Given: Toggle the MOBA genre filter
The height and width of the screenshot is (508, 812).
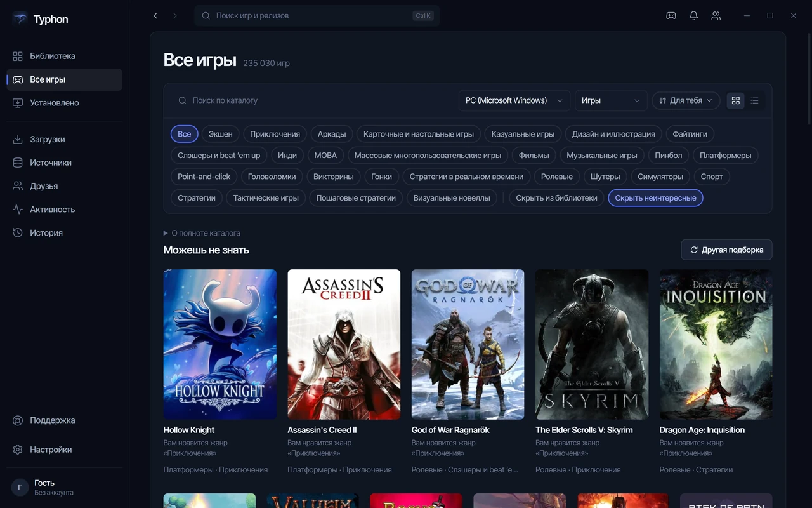Looking at the screenshot, I should coord(326,155).
